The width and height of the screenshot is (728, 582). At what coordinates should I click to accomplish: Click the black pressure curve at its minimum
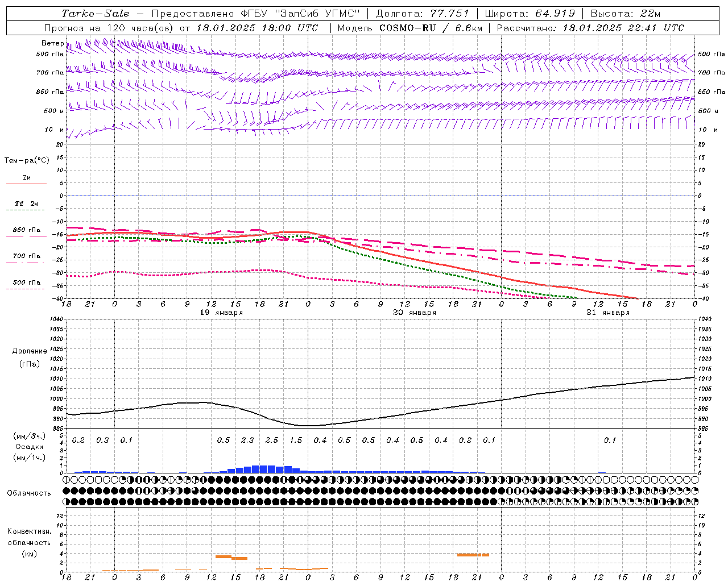(307, 425)
